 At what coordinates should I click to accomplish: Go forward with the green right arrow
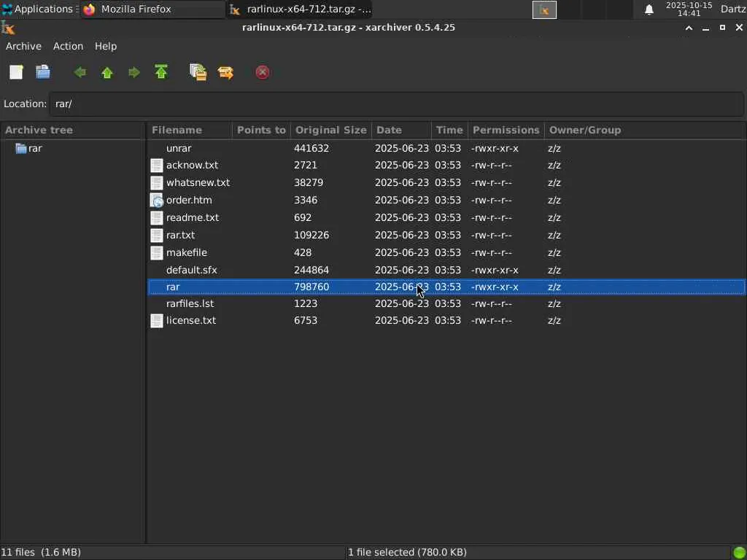[x=134, y=72]
